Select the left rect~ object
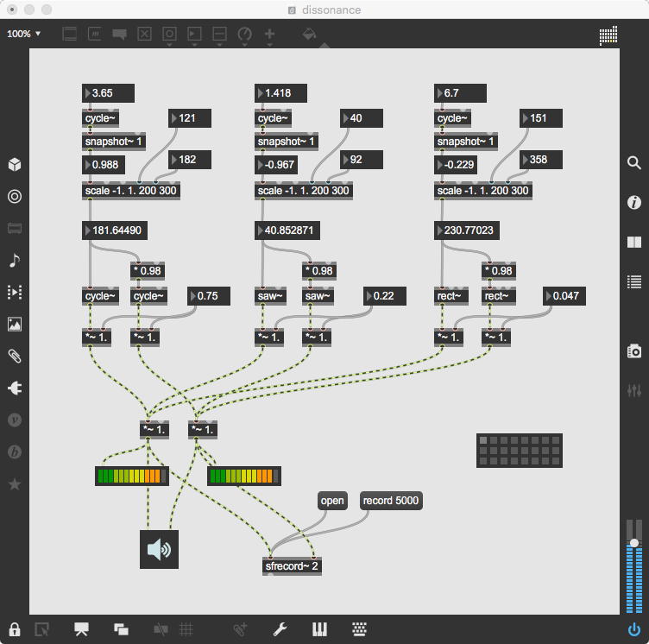Screen dimensions: 649x644 tap(451, 296)
